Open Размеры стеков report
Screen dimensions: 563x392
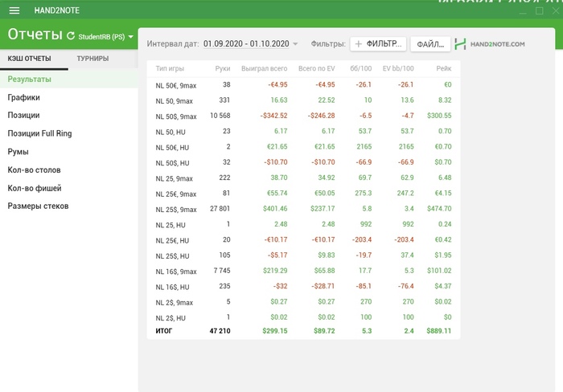[x=38, y=206]
